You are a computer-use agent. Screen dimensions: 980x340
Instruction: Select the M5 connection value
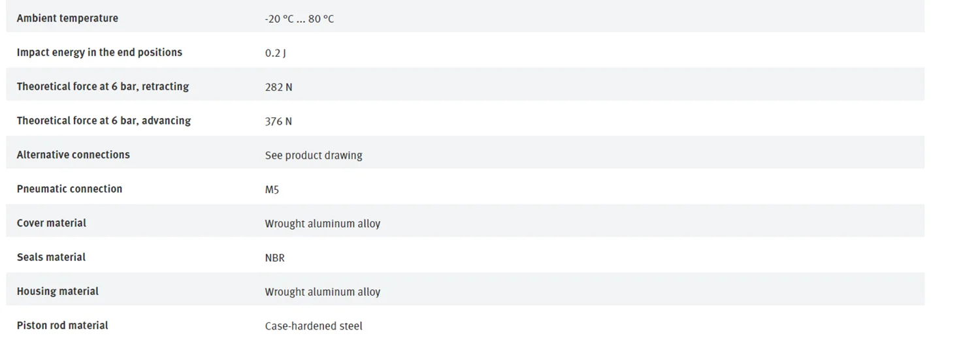272,190
